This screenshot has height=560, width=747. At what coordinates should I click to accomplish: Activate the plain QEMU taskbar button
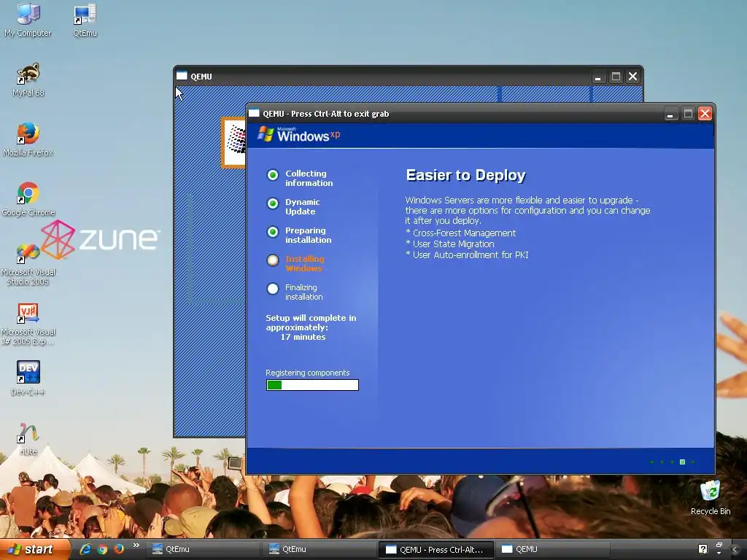click(553, 549)
